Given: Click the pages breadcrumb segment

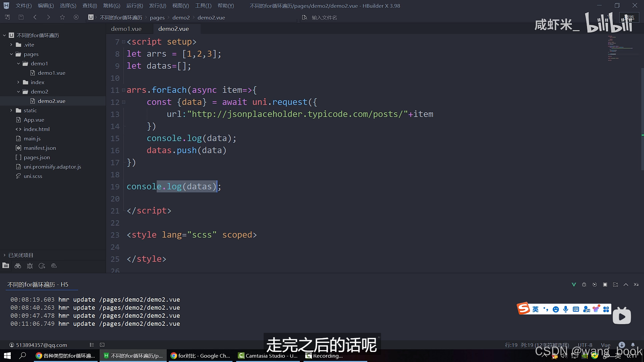Looking at the screenshot, I should coord(157,17).
